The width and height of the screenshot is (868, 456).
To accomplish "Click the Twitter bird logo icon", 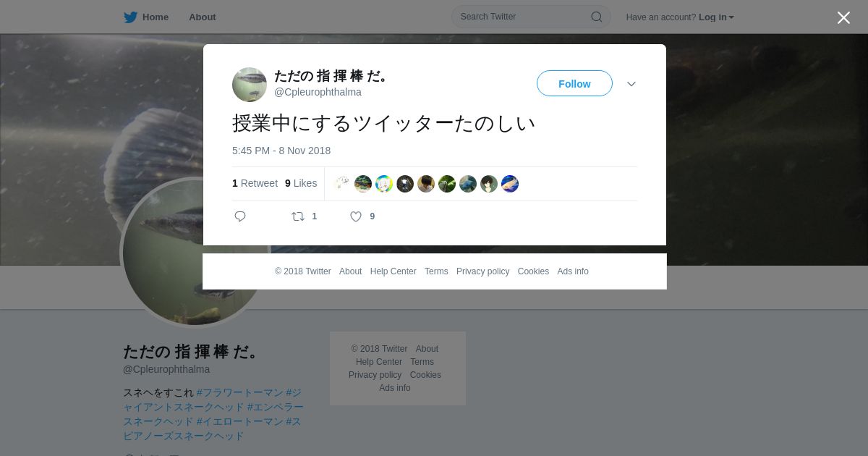I will 130,17.
